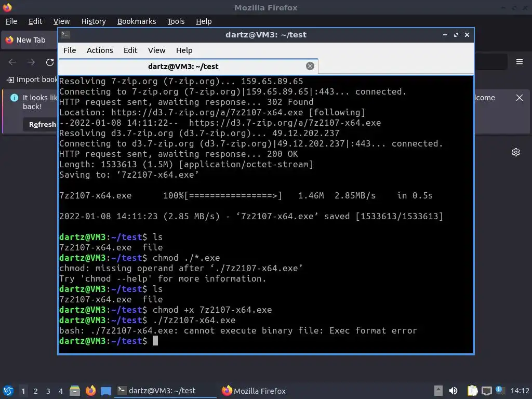
Task: Open the Firefox History menu
Action: (x=94, y=21)
